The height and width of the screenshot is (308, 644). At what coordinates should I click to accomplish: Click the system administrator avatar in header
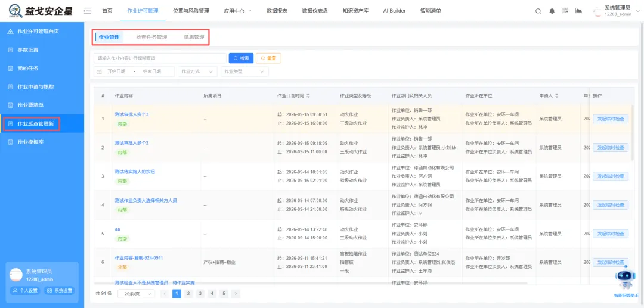click(x=597, y=11)
